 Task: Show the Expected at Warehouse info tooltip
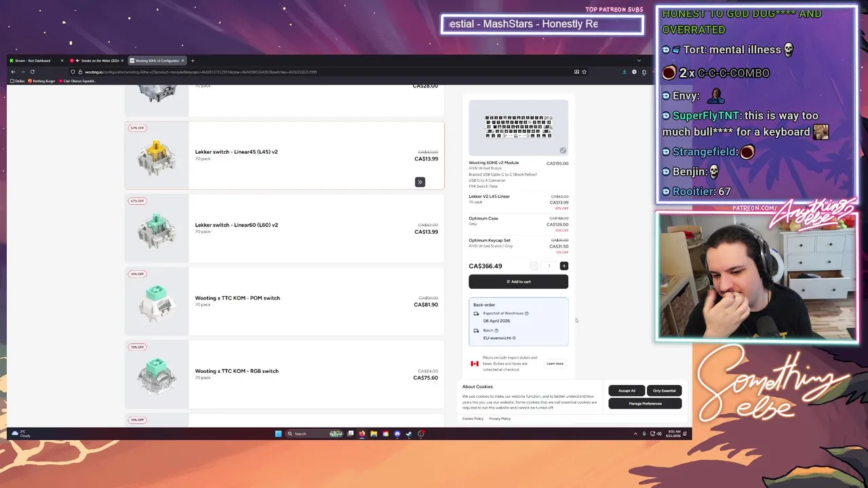click(526, 313)
